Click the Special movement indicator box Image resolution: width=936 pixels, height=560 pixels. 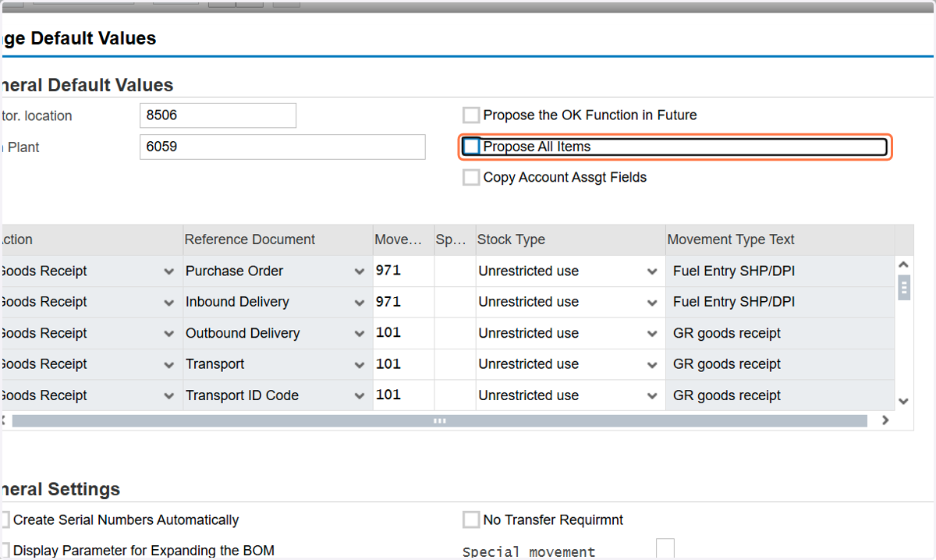(x=665, y=549)
